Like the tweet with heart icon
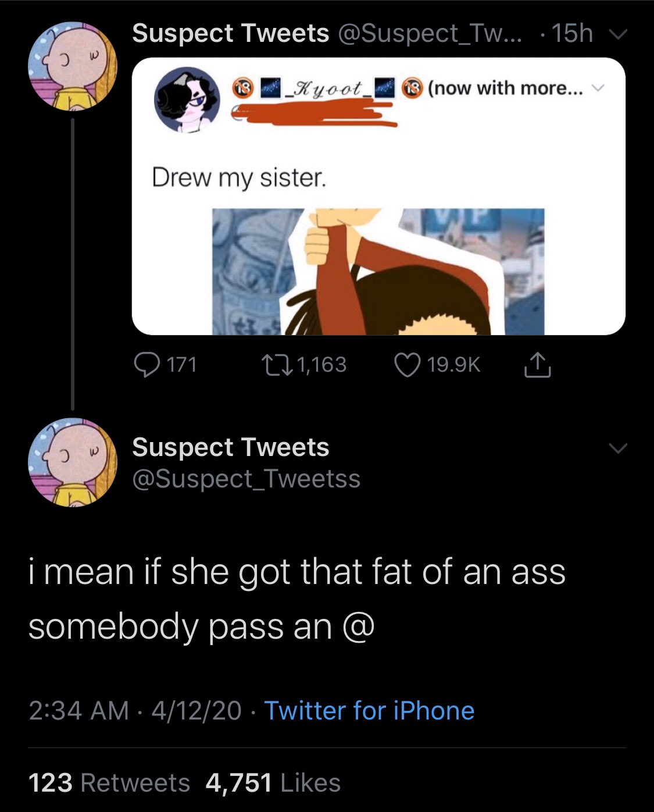 [x=407, y=365]
